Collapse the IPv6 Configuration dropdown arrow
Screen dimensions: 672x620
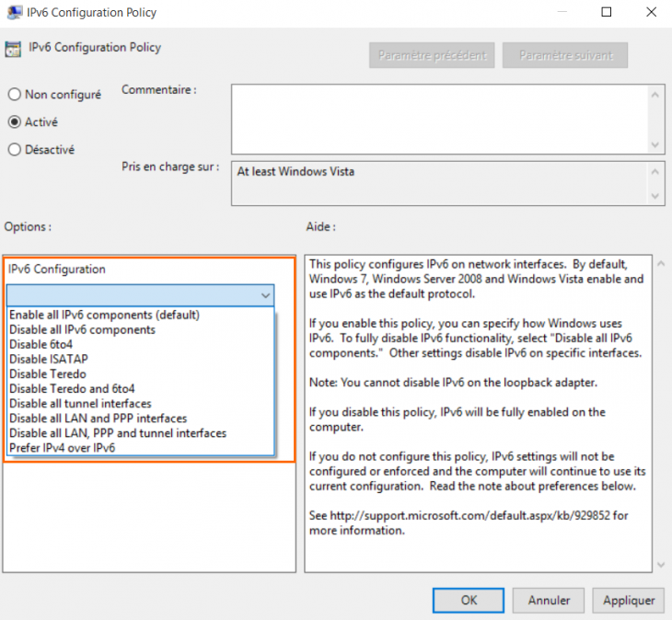coord(265,295)
